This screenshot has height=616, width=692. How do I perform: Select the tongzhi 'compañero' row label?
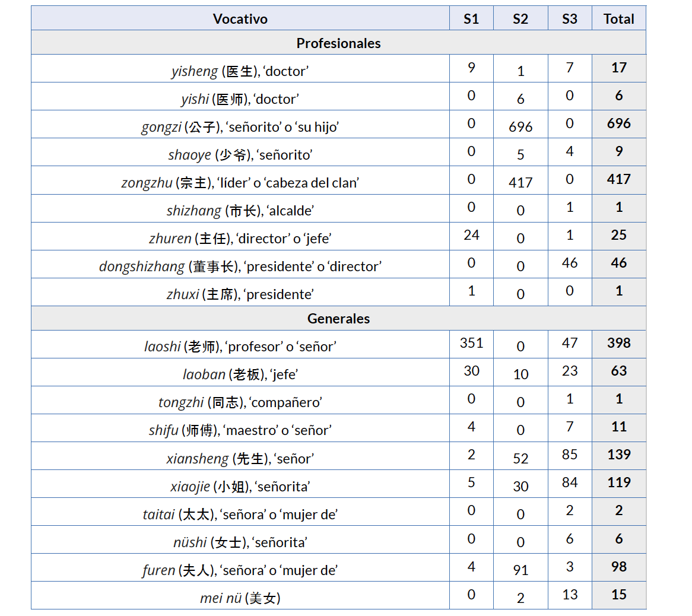tap(240, 402)
